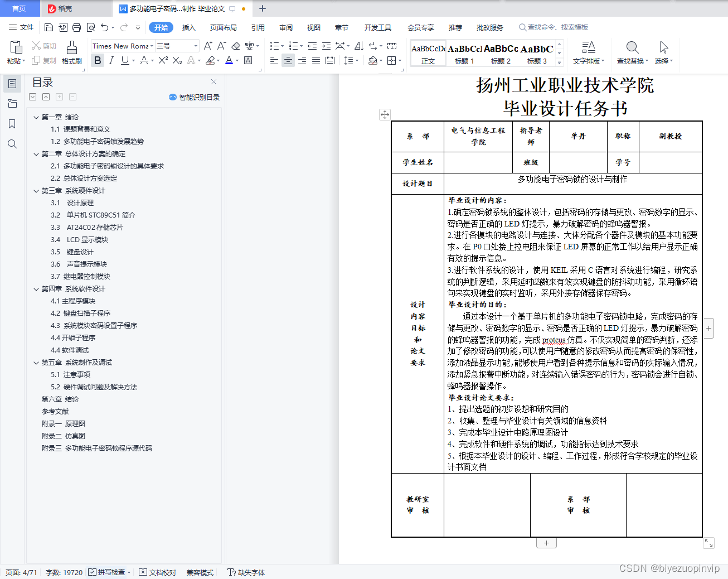Add a table row with bottom plus button

(546, 543)
